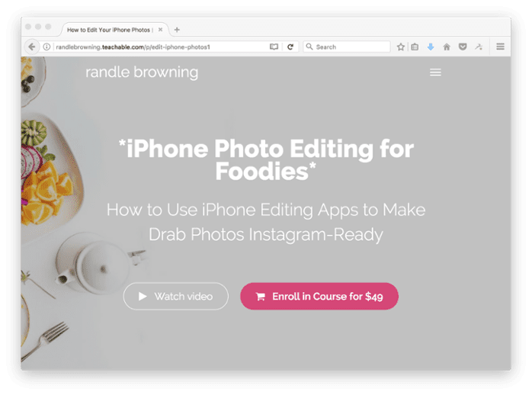This screenshot has width=532, height=395.
Task: Bookmark this page with the star icon
Action: click(401, 47)
